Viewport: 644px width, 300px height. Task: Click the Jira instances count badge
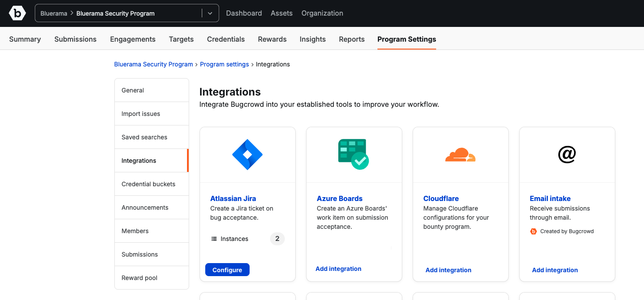point(277,239)
